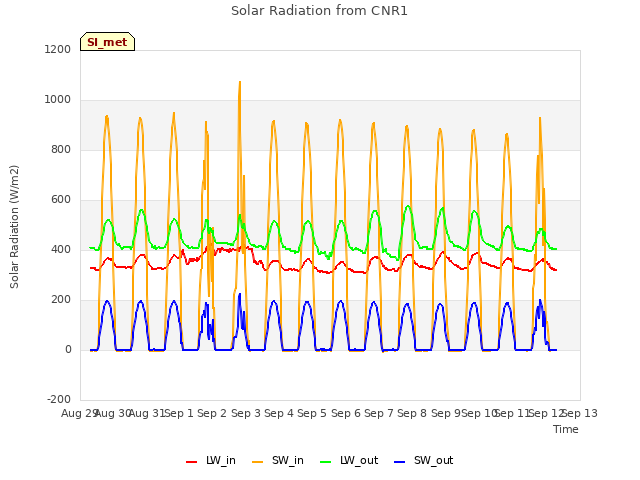640x480 pixels.
Task: Click the 400 y-axis tick label
Action: 61,249
